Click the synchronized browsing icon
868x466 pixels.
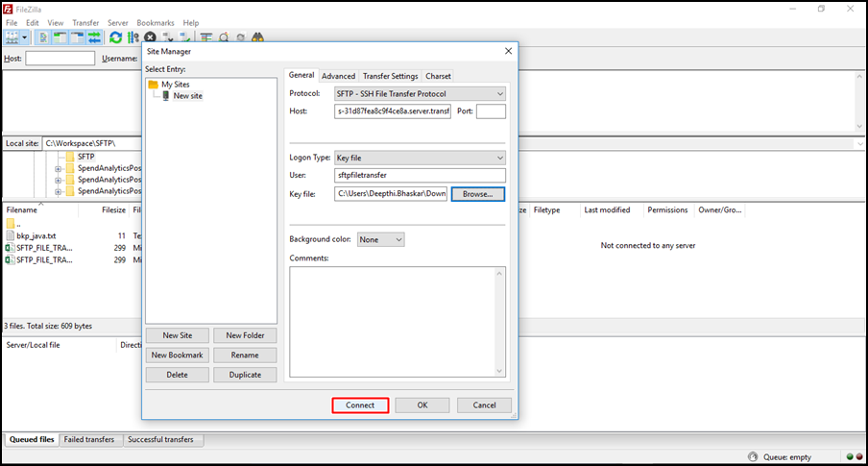point(241,37)
